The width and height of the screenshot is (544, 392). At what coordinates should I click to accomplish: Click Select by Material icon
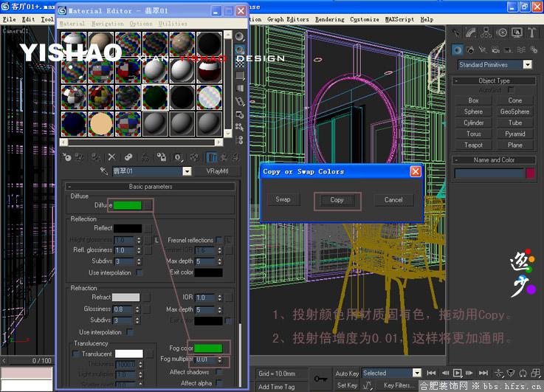(240, 127)
